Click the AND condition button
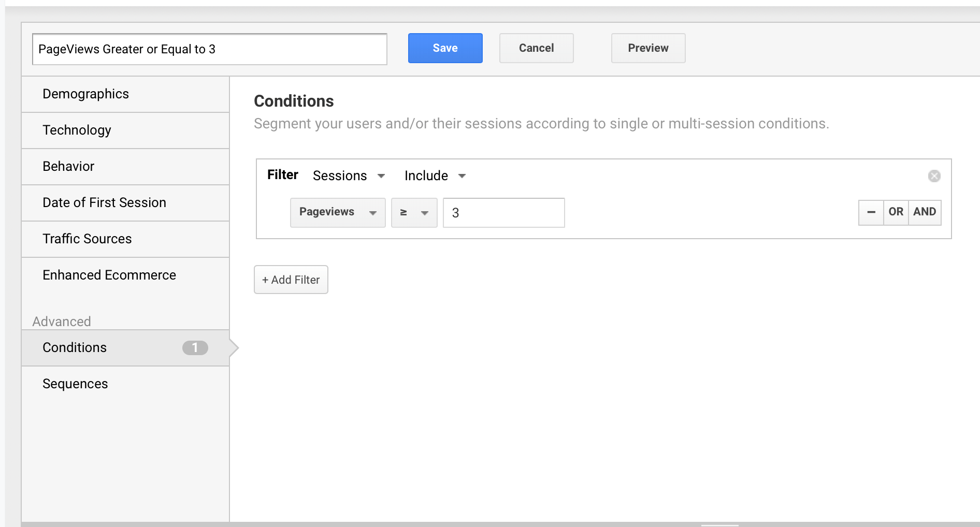This screenshot has height=527, width=980. (924, 212)
